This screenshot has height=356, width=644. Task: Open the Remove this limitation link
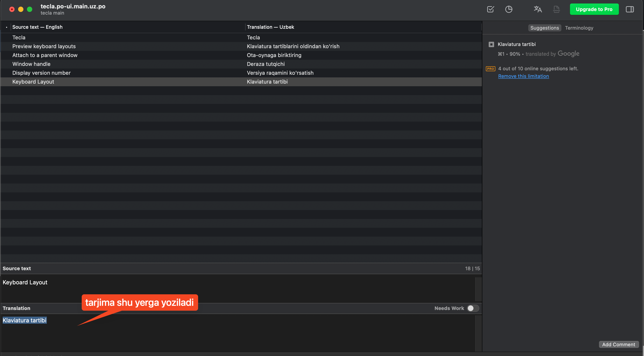click(523, 76)
